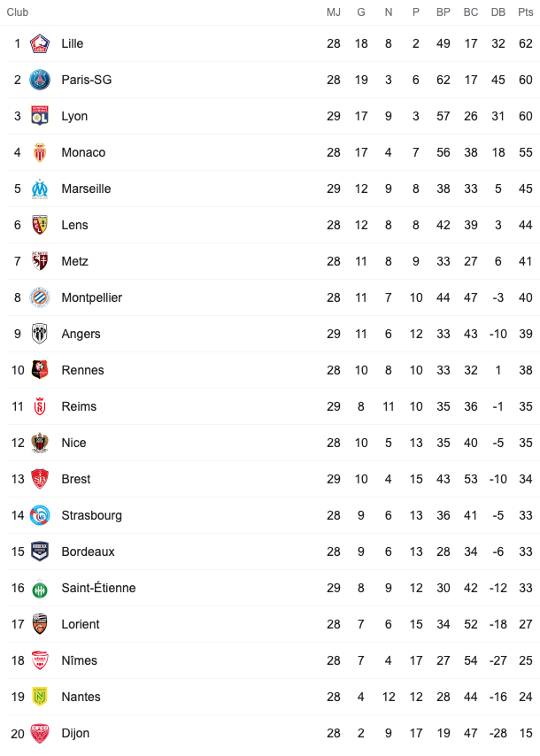This screenshot has height=756, width=540.
Task: Click the Dijon DFCO crest
Action: (x=40, y=733)
